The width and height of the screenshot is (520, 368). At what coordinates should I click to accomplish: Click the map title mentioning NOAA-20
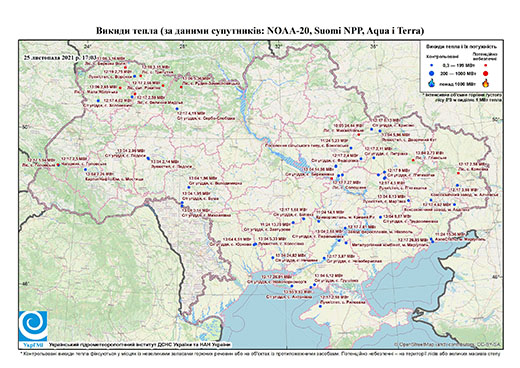[x=260, y=31]
